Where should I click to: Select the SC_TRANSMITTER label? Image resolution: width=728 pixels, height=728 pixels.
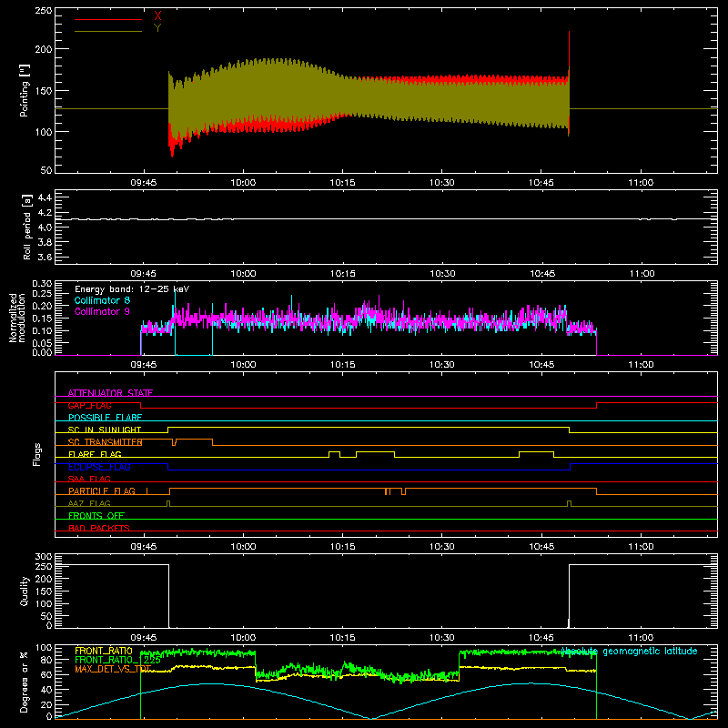click(x=105, y=442)
